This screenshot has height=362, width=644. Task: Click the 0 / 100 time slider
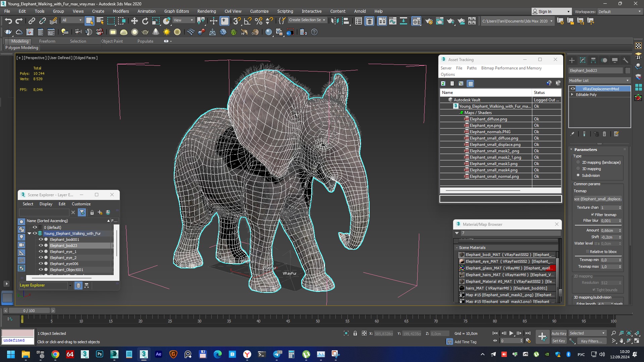(x=29, y=311)
